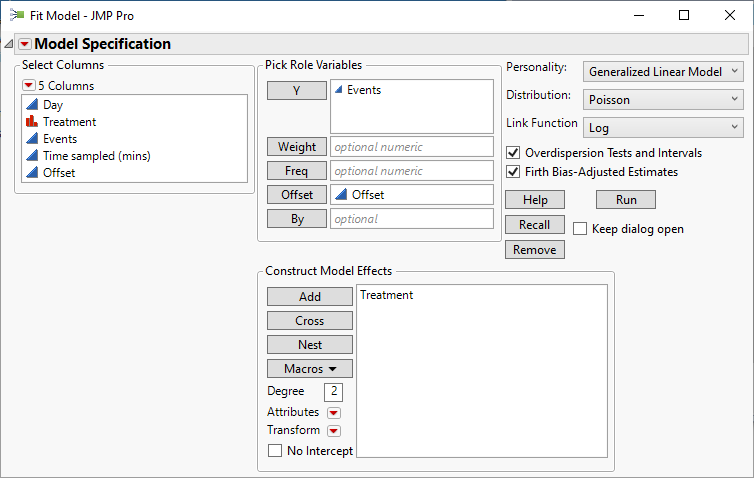The width and height of the screenshot is (754, 478).
Task: Close the Fit Model window
Action: click(x=729, y=15)
